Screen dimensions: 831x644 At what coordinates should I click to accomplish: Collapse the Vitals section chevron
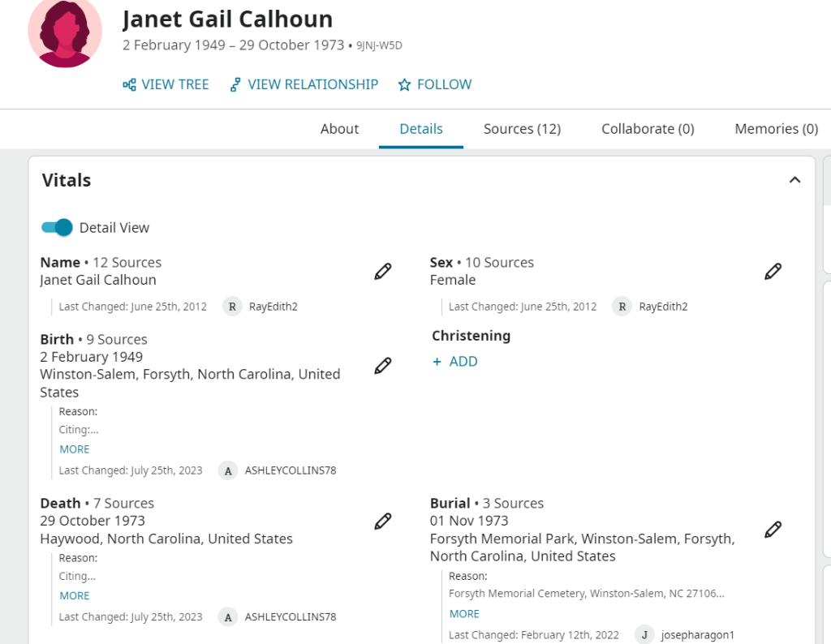795,180
